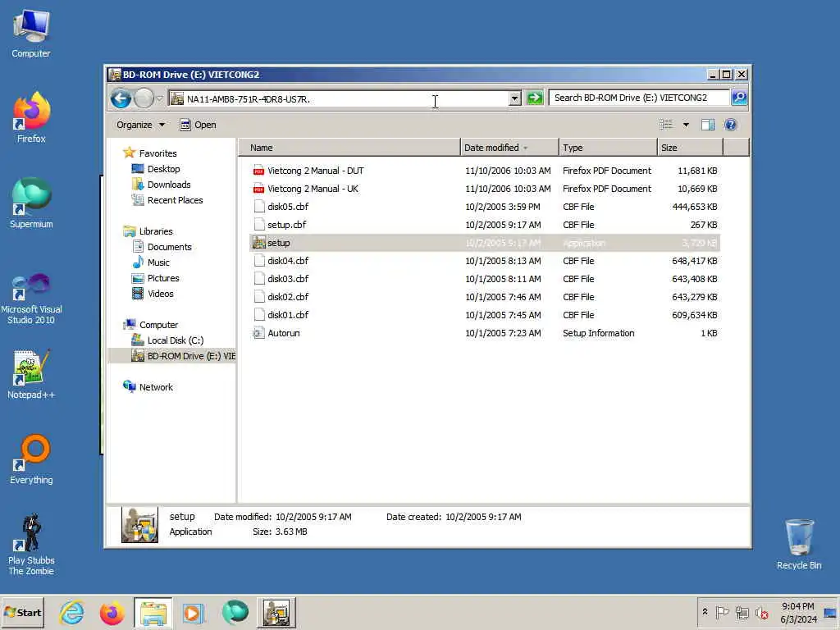This screenshot has height=630, width=840.
Task: Open Windows Media Player from taskbar
Action: (x=194, y=613)
